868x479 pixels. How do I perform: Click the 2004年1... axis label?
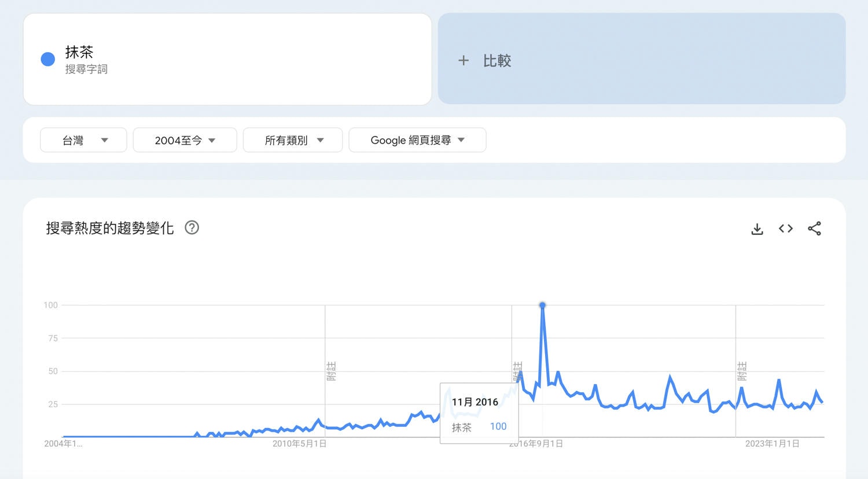[63, 444]
